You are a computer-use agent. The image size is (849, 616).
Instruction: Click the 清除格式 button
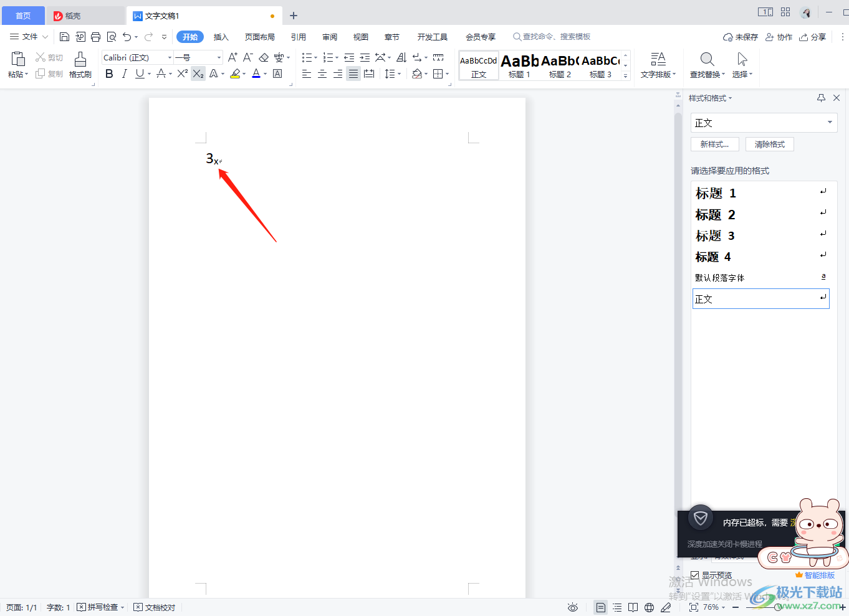point(770,144)
